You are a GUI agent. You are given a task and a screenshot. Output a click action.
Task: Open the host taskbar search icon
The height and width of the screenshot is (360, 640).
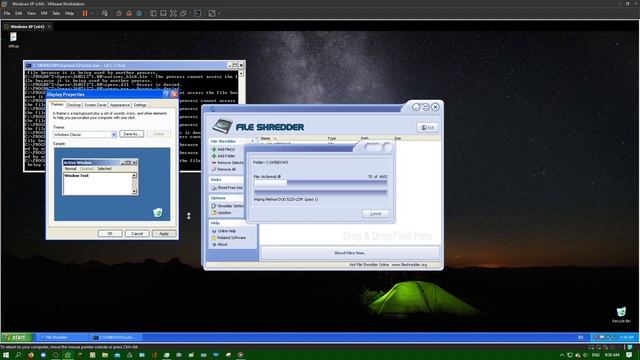(18, 355)
